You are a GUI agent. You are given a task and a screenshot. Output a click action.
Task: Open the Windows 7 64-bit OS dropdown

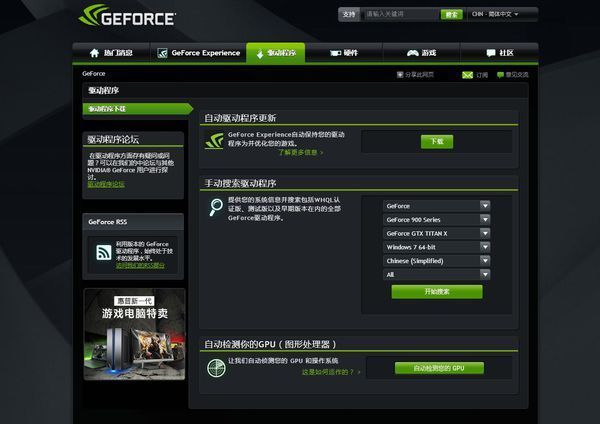pyautogui.click(x=436, y=247)
